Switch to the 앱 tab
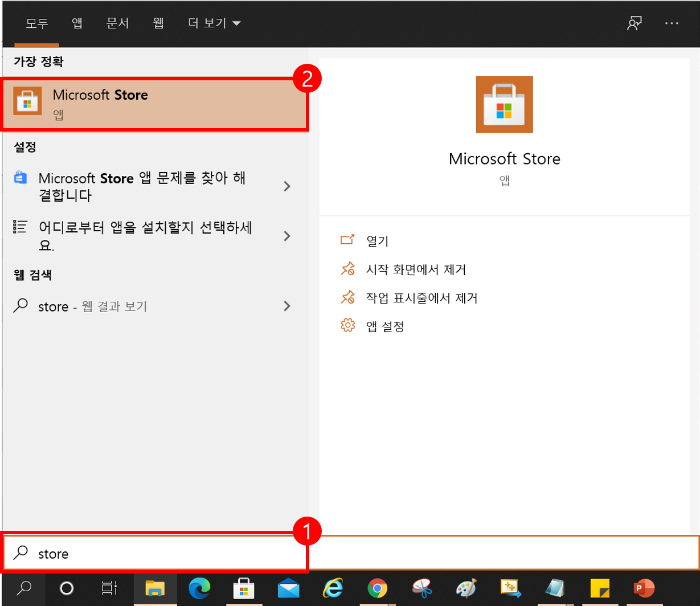Viewport: 700px width, 606px height. [x=77, y=23]
